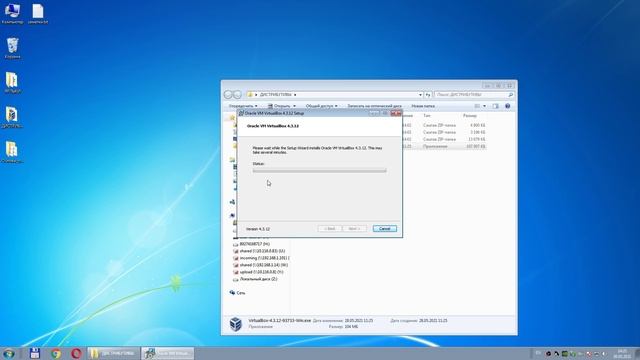This screenshot has width=640, height=360.
Task: Sort by the Размер column header
Action: pyautogui.click(x=470, y=116)
